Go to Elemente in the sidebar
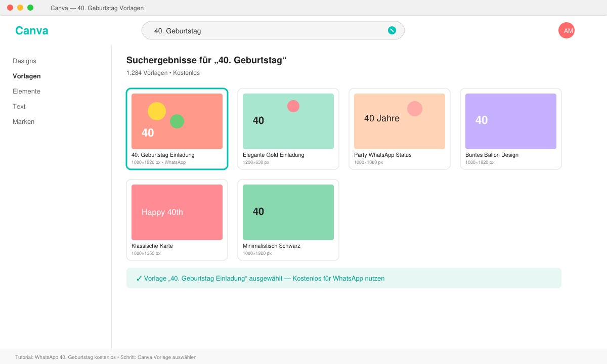The image size is (607, 364). coord(26,91)
